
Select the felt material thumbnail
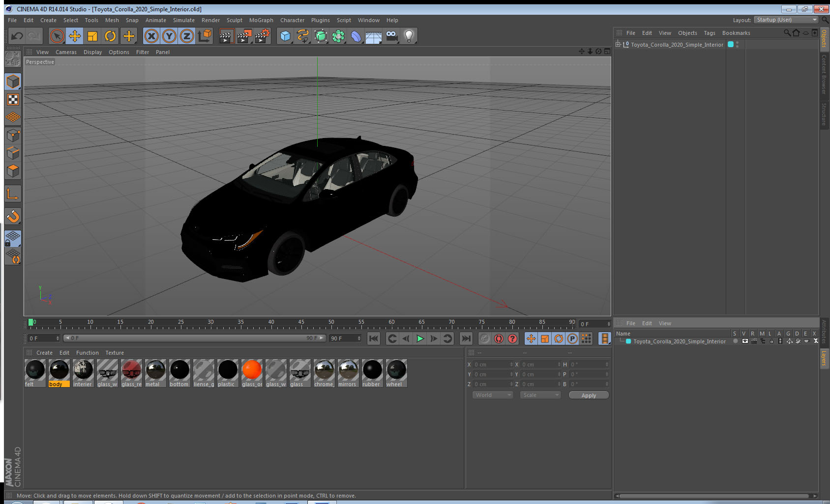[x=35, y=373]
